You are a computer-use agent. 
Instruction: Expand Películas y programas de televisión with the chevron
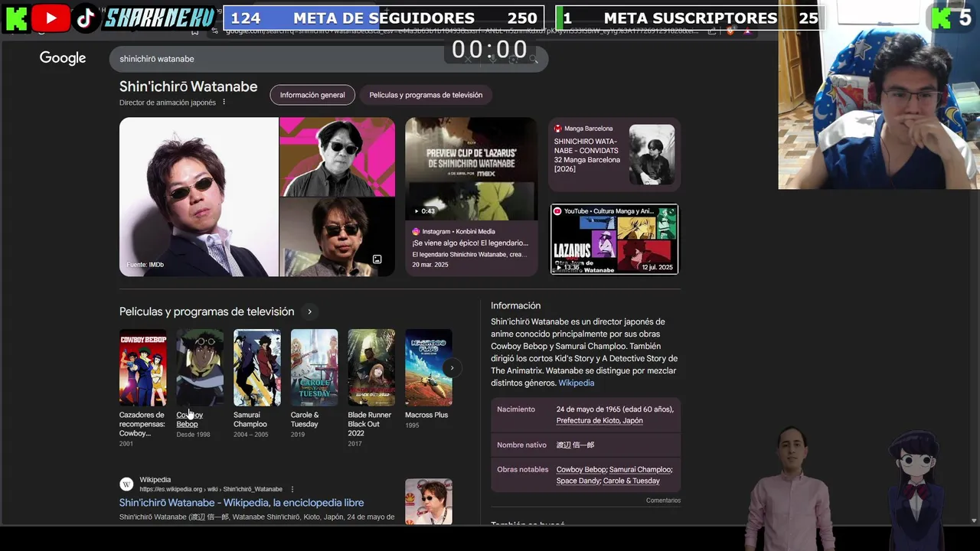309,311
